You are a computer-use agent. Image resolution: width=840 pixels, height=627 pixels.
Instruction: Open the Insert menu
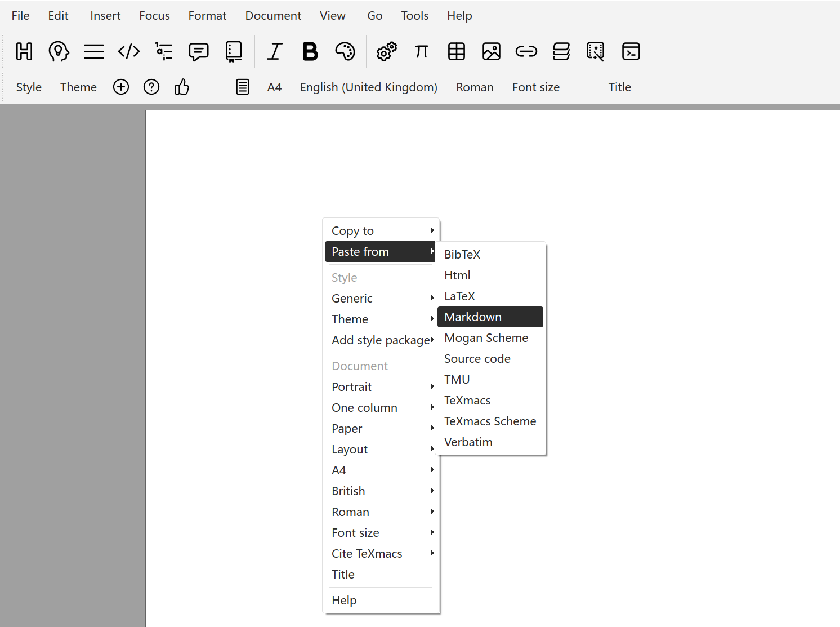click(105, 16)
